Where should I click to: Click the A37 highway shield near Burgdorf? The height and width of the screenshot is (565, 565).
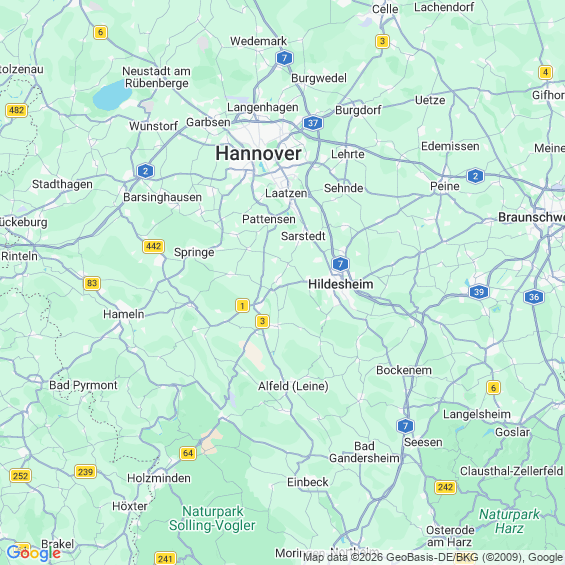(313, 123)
